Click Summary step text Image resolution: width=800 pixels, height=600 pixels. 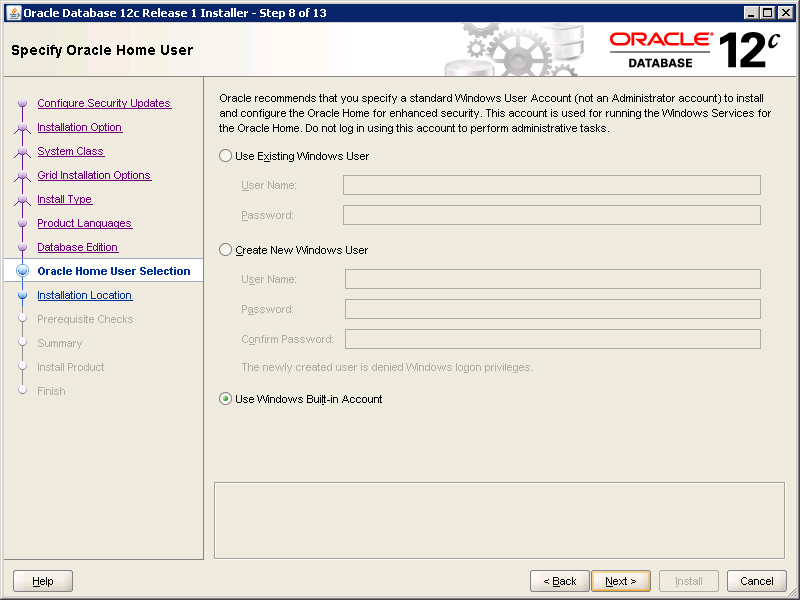60,343
